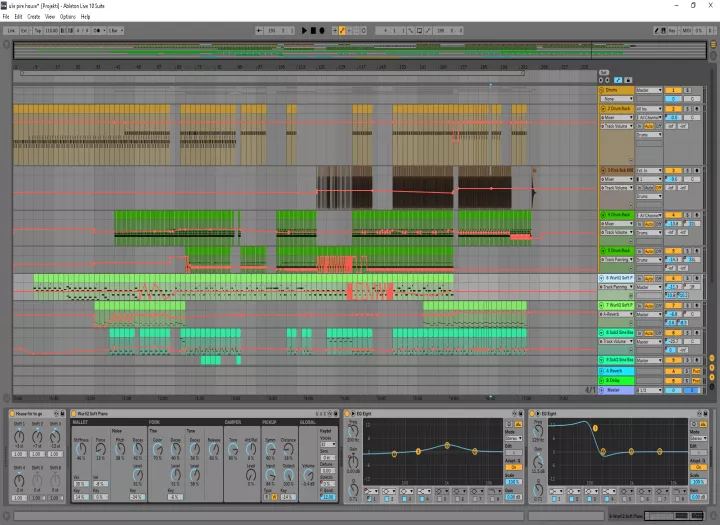
Task: Click the Stiffness knob in Mallet section
Action: coord(81,449)
